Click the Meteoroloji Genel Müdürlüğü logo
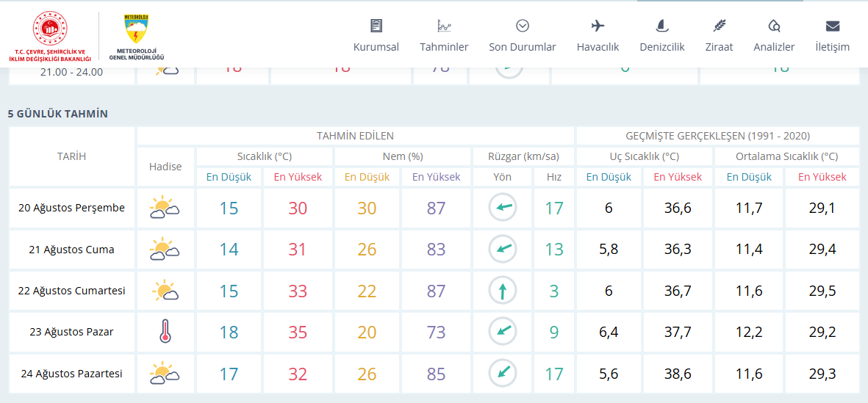Screen dimensions: 868x403 pos(137,36)
